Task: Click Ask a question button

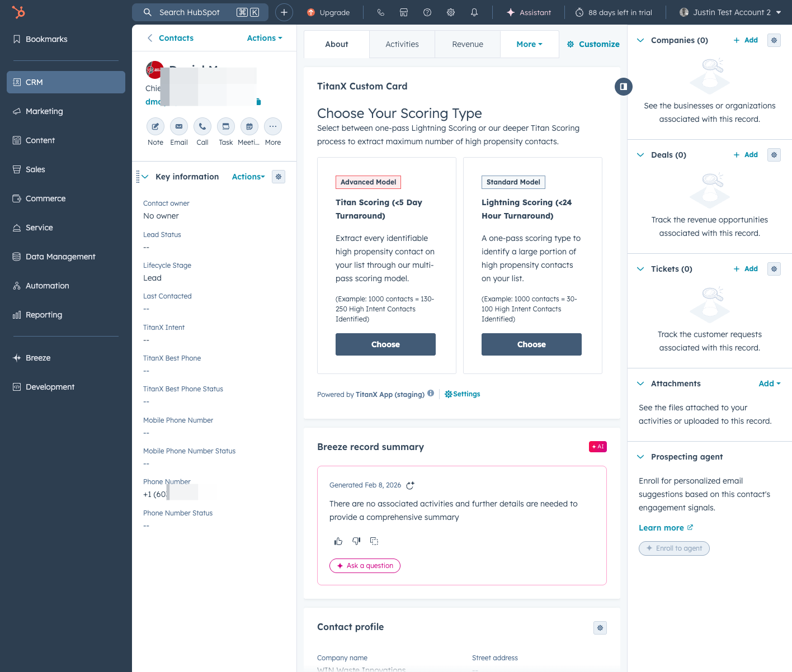Action: (365, 566)
